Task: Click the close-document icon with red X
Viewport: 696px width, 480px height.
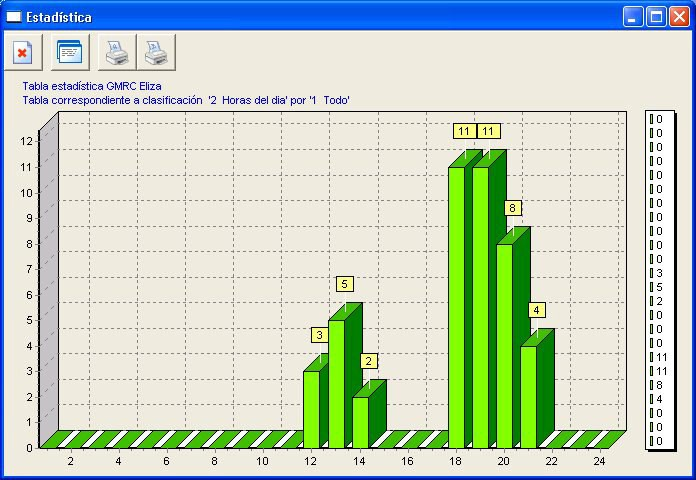Action: tap(23, 52)
